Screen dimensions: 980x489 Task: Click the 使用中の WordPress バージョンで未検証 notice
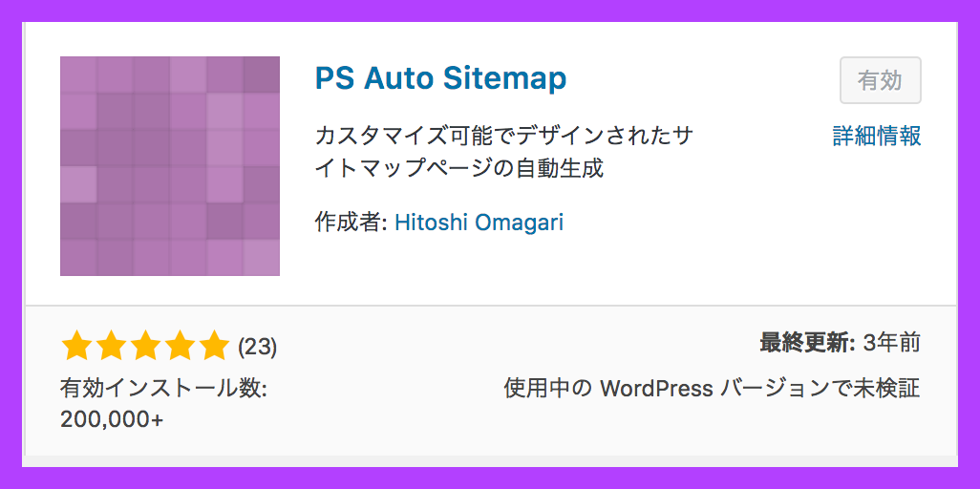(x=712, y=389)
